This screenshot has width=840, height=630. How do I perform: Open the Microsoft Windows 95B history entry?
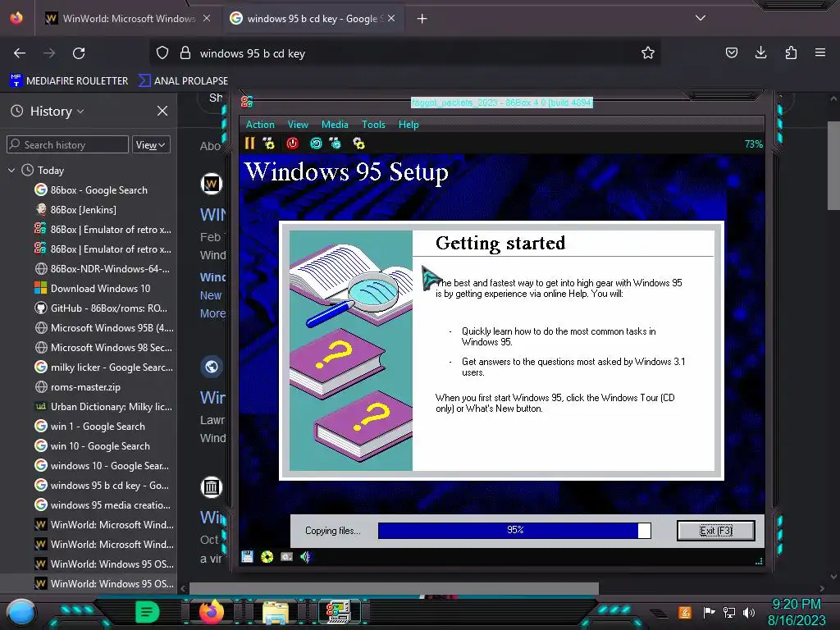(x=104, y=327)
